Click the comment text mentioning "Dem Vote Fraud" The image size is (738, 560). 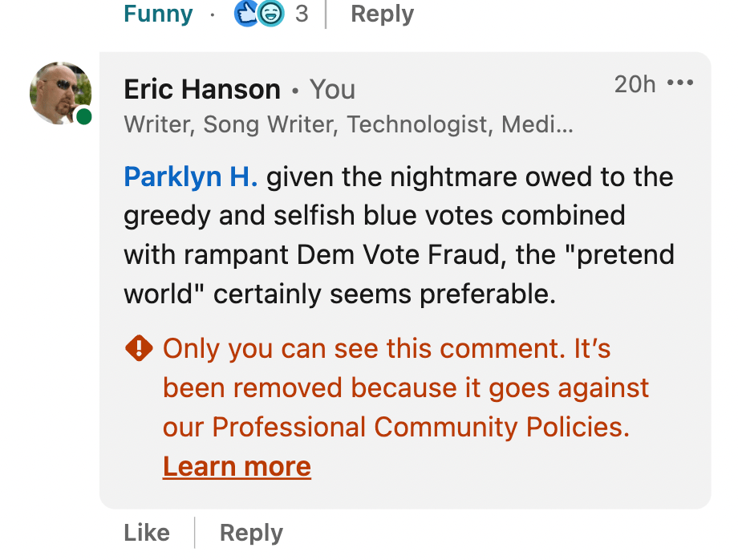coord(399,255)
